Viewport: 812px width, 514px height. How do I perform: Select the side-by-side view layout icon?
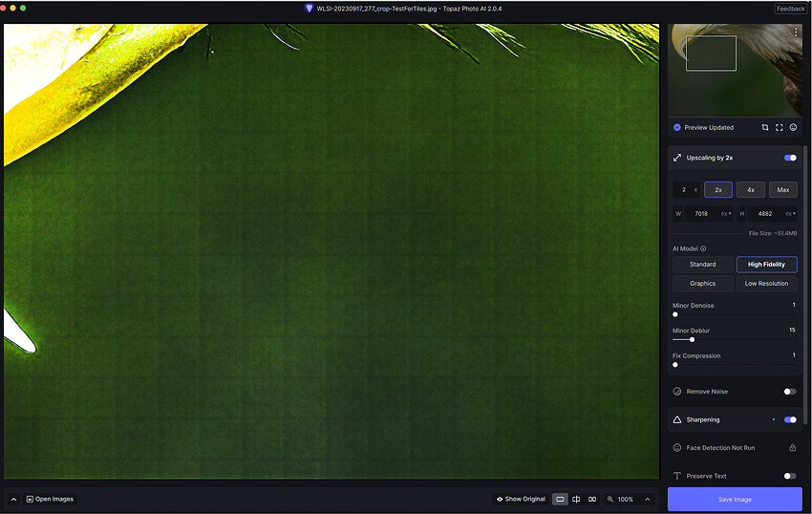click(x=592, y=499)
